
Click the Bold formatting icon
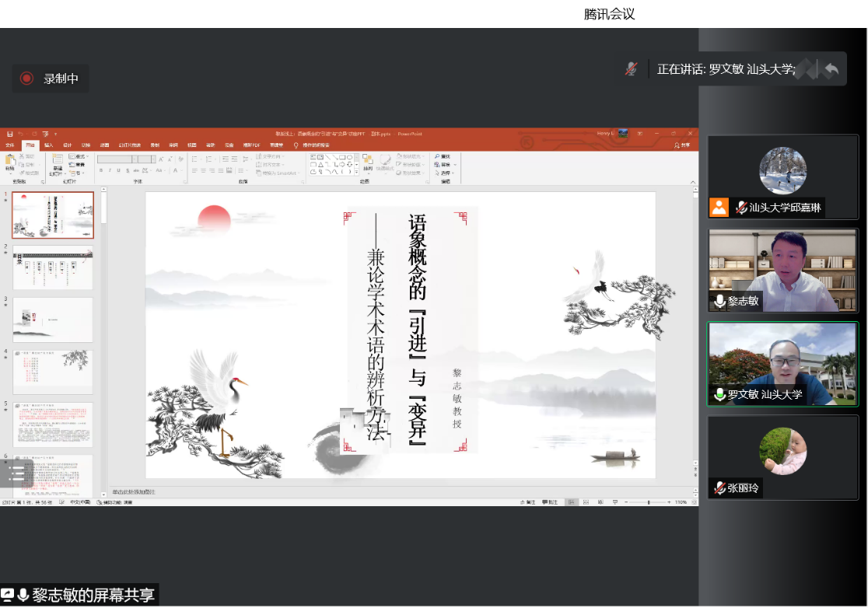pos(101,170)
